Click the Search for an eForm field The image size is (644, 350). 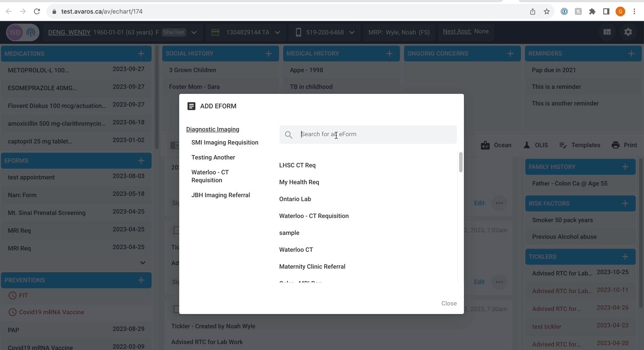point(368,135)
